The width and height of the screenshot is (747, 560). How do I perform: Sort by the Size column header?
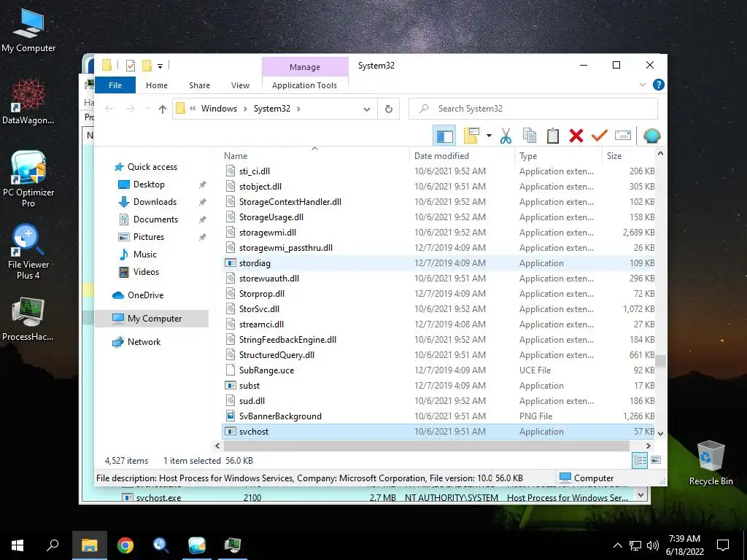(629, 156)
